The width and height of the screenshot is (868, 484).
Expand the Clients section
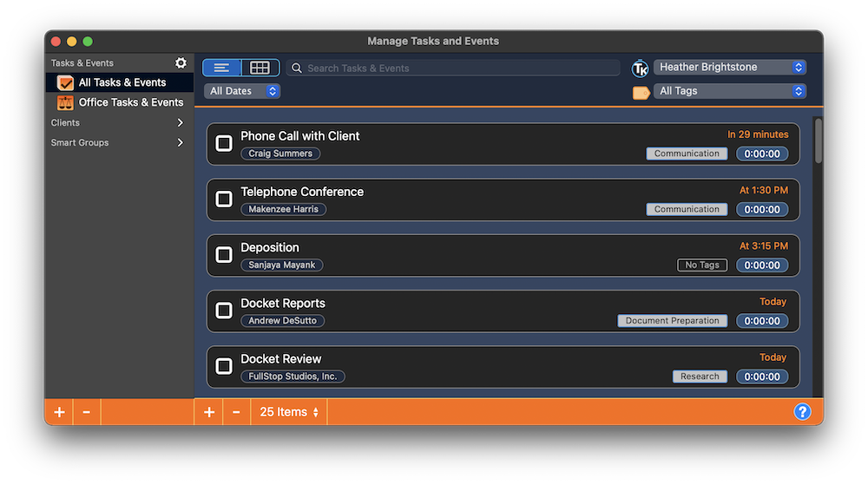pyautogui.click(x=180, y=123)
